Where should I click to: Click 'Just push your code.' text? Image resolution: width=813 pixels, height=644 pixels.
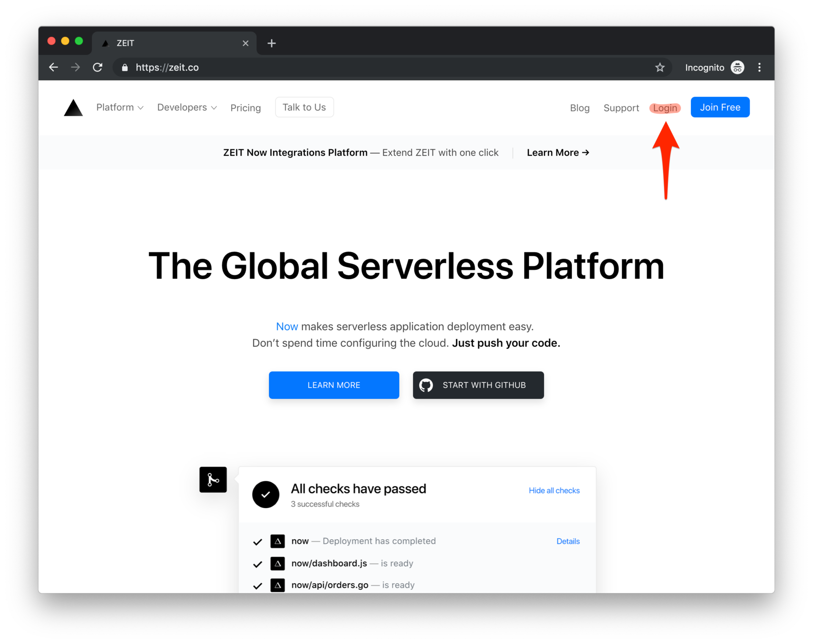[506, 343]
